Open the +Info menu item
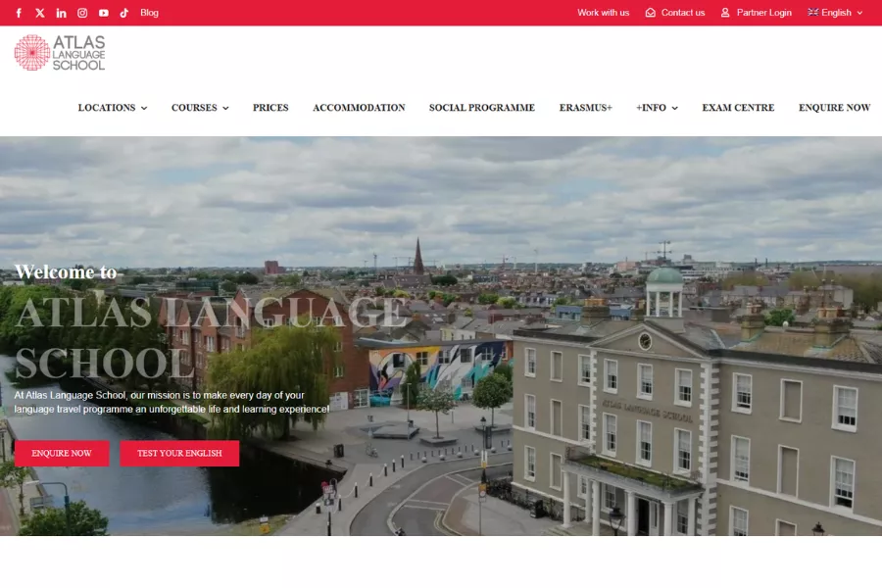Screen dimensions: 882x588 click(651, 108)
